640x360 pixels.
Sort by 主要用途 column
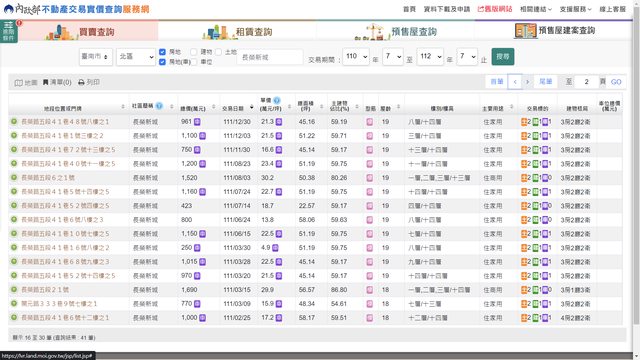[x=511, y=107]
